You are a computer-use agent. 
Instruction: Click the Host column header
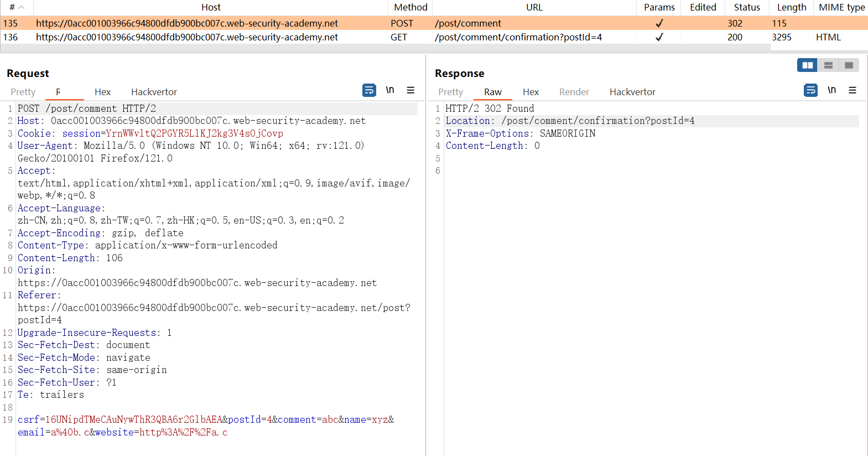click(210, 7)
